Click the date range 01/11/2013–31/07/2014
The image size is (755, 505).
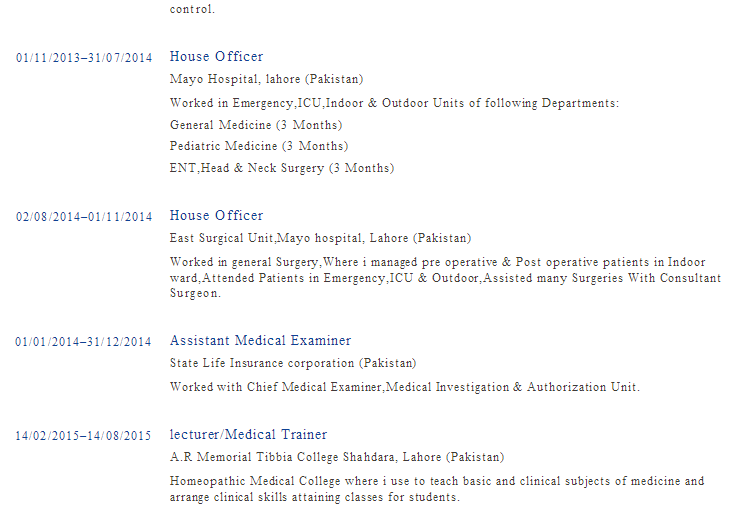pyautogui.click(x=84, y=58)
